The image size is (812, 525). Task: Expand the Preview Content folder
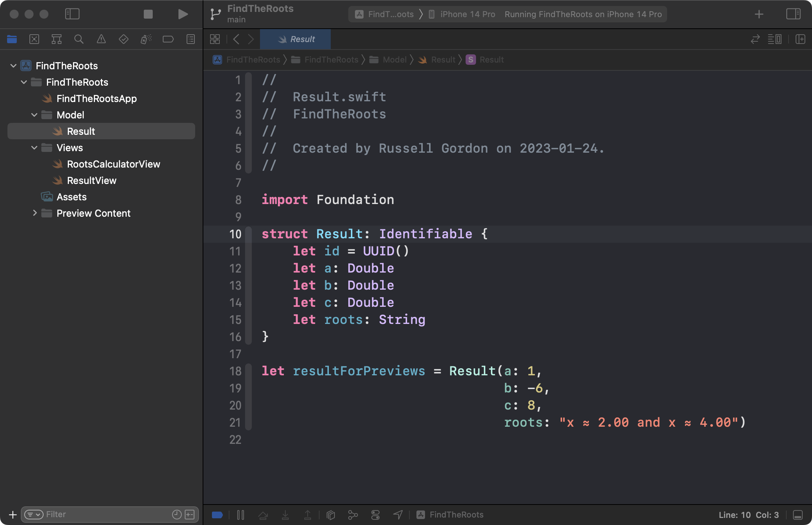point(35,213)
